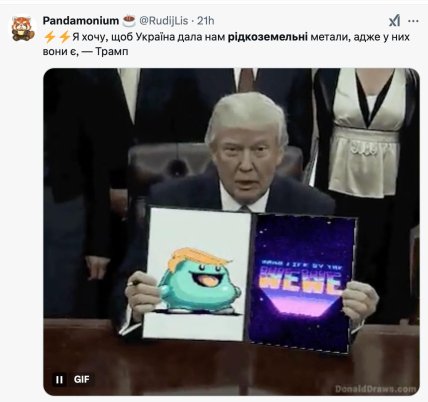Click the purple retro WEWE page
The image size is (428, 402).
point(302,282)
